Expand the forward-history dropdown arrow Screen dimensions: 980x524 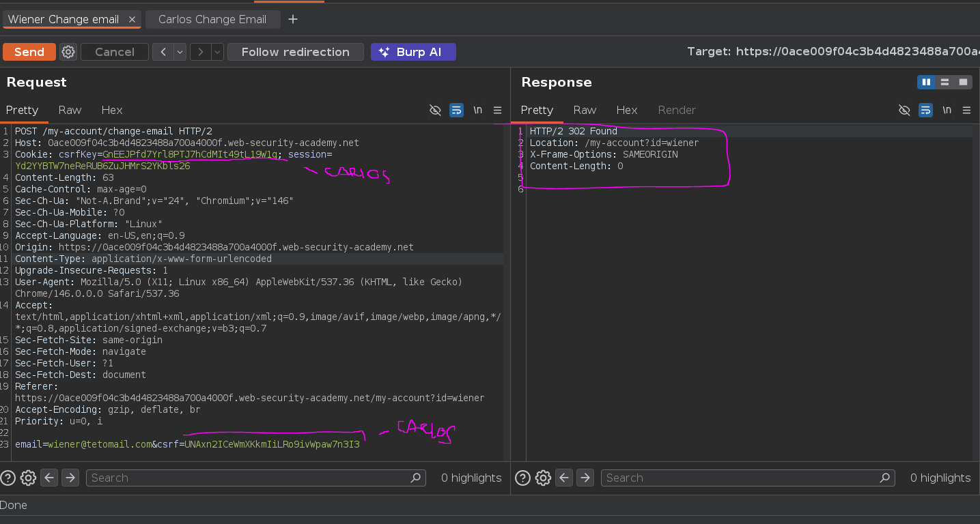click(217, 52)
